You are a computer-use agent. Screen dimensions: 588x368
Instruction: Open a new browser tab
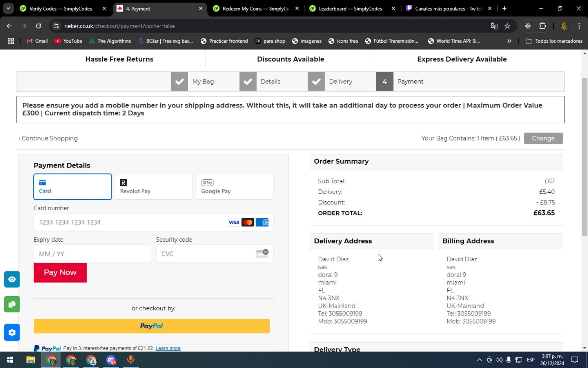coord(505,9)
